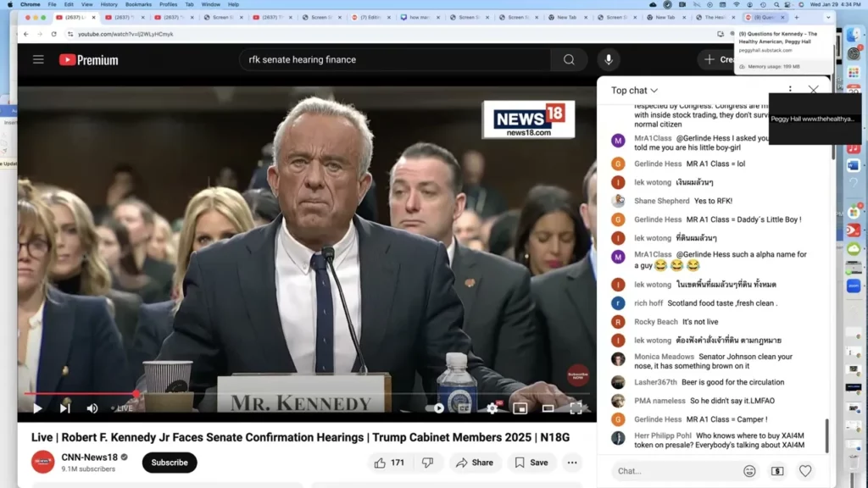The height and width of the screenshot is (488, 868).
Task: Toggle the autoplay switch in player
Action: (x=437, y=408)
